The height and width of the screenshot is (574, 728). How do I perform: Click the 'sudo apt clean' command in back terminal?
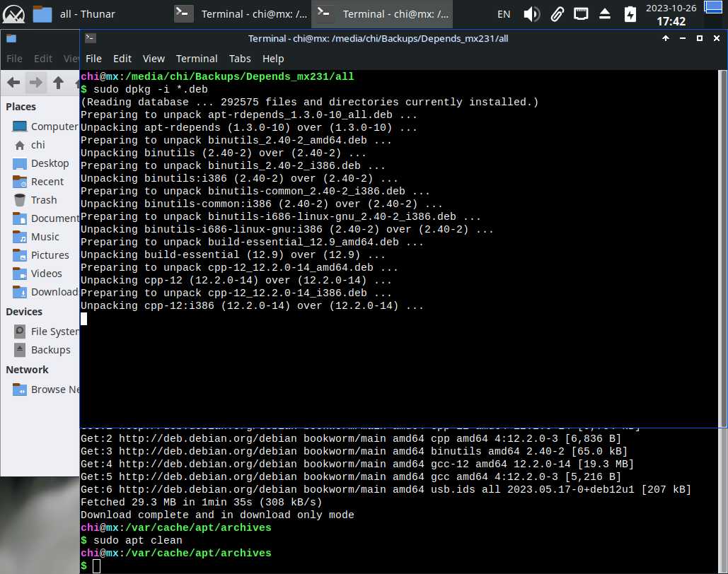138,540
